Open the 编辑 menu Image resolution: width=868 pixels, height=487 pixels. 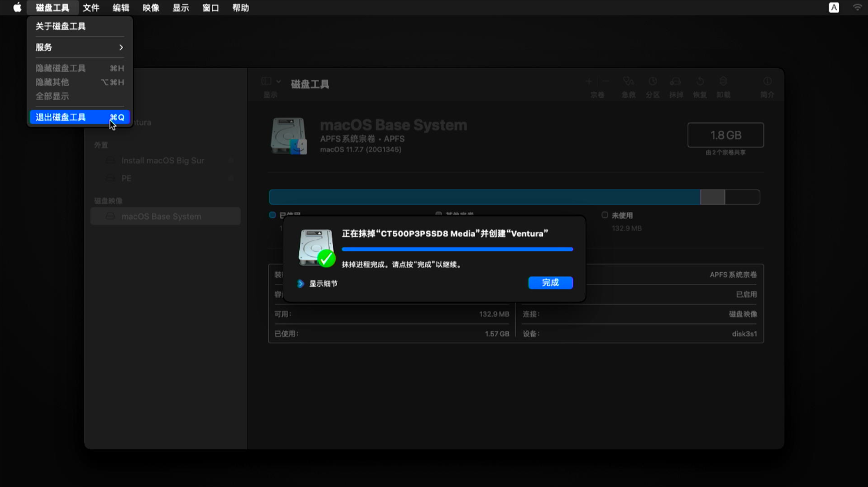coord(121,8)
